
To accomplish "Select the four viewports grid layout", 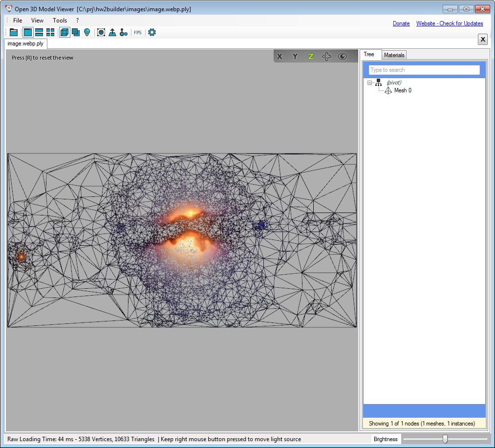I will pyautogui.click(x=50, y=32).
